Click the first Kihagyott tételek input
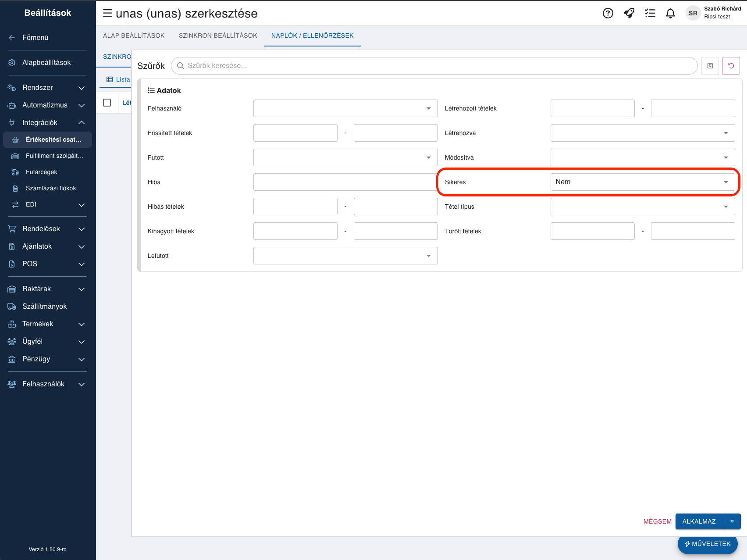 295,231
